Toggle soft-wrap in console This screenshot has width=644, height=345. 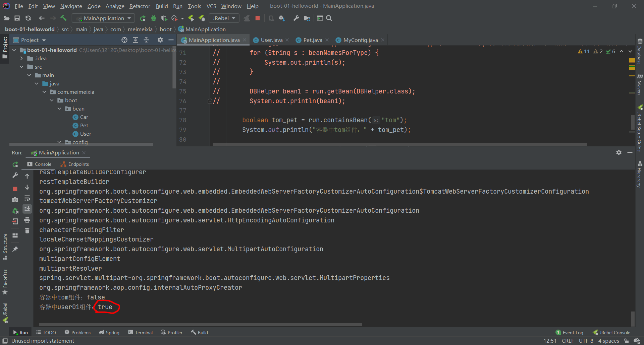coord(27,198)
